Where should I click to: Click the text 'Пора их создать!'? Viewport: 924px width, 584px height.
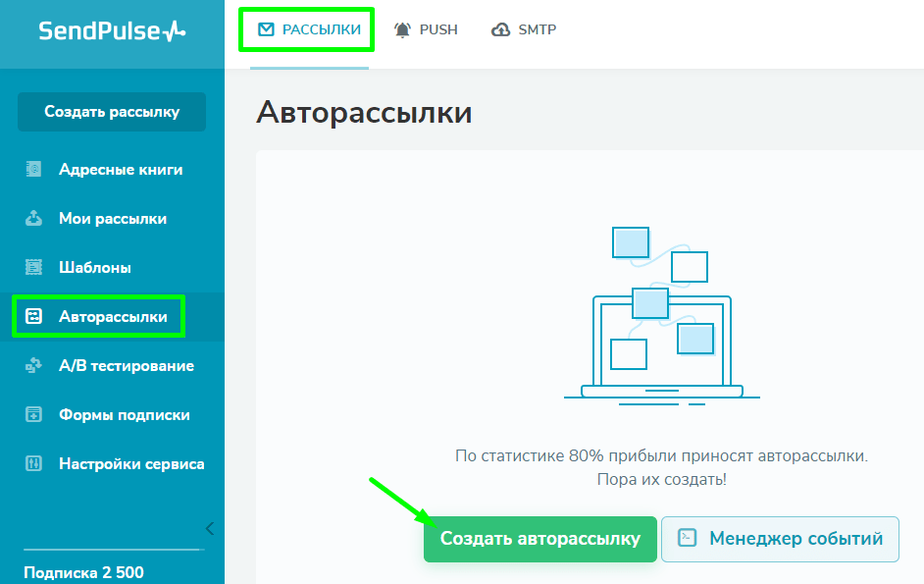pos(662,479)
